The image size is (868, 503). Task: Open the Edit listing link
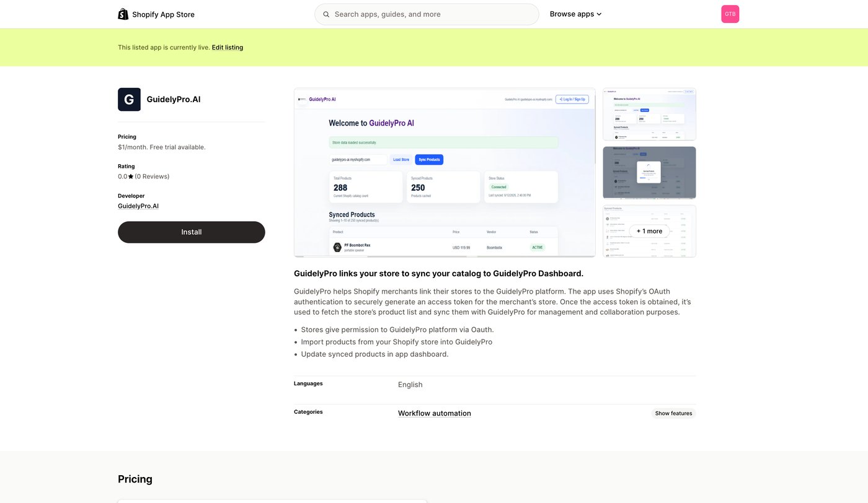pyautogui.click(x=228, y=48)
